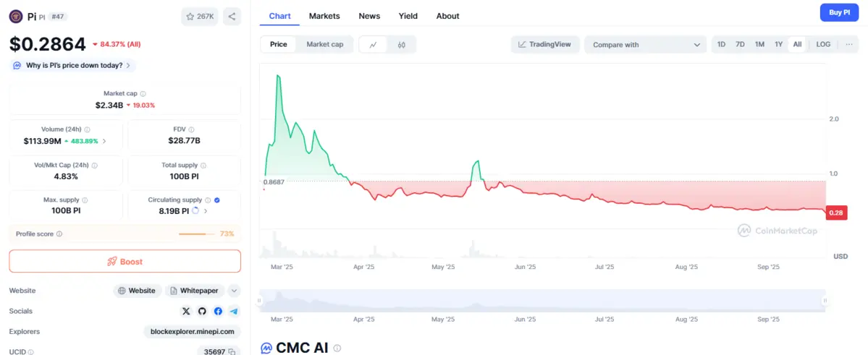Open Pi's X (Twitter) social link

(x=186, y=311)
